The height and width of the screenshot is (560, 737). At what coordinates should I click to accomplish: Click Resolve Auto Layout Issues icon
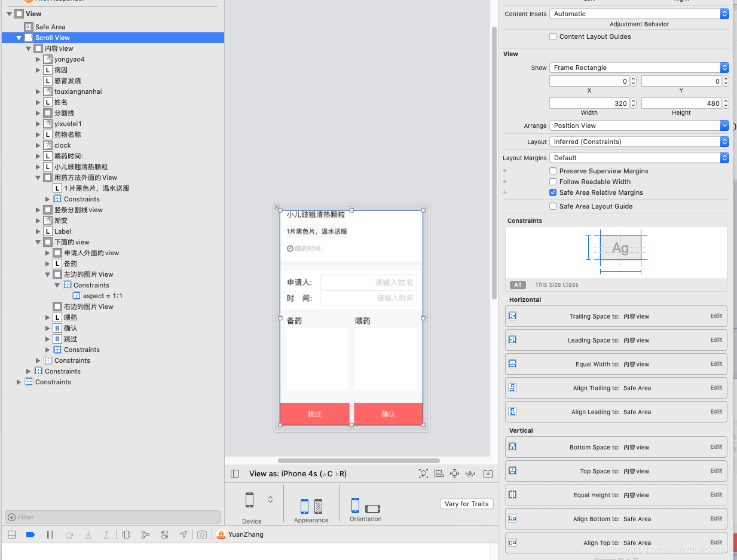click(x=470, y=473)
